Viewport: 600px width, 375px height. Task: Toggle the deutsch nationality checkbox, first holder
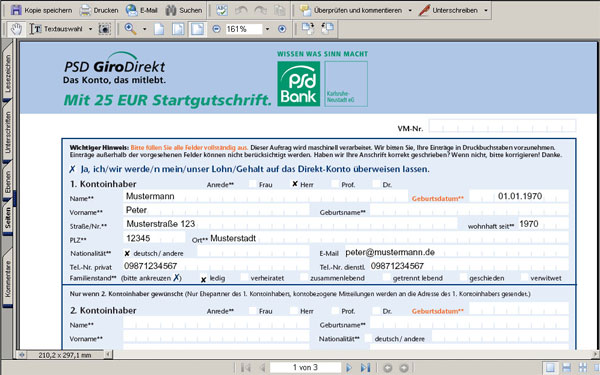click(127, 253)
